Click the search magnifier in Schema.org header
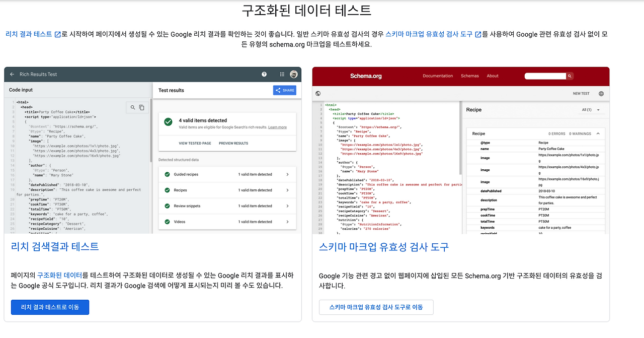 (x=570, y=76)
